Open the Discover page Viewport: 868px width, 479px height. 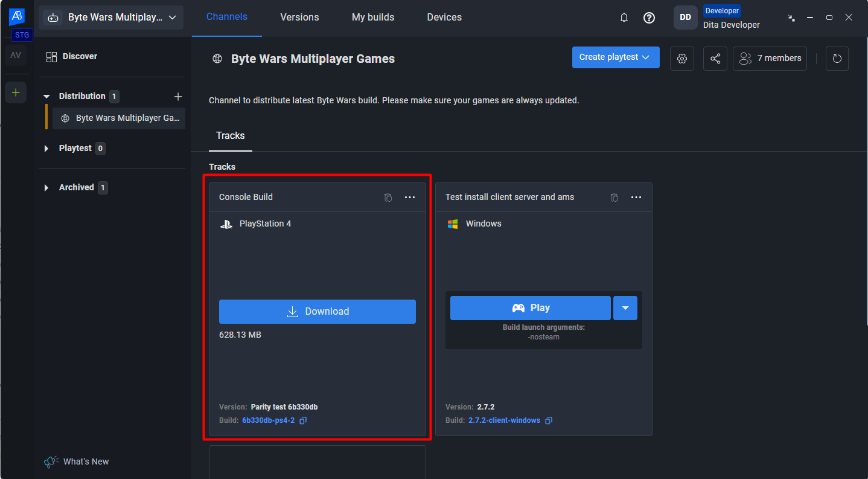coord(71,56)
